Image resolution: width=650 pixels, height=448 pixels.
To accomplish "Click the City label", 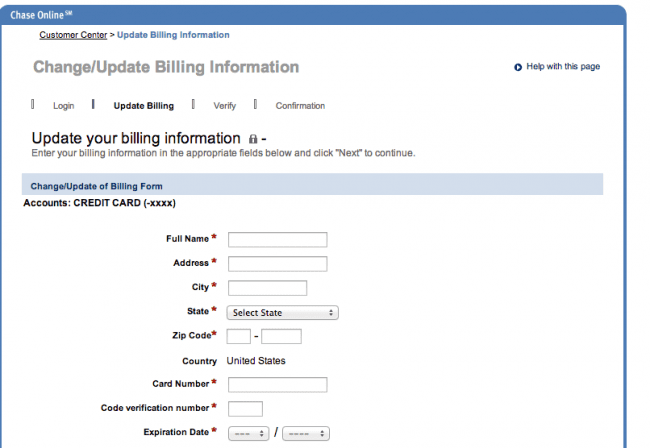I will (x=200, y=287).
